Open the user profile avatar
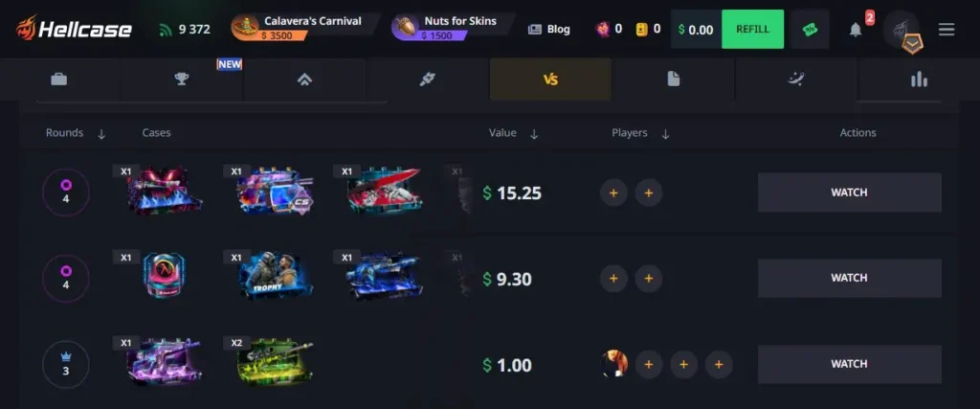 (x=901, y=30)
